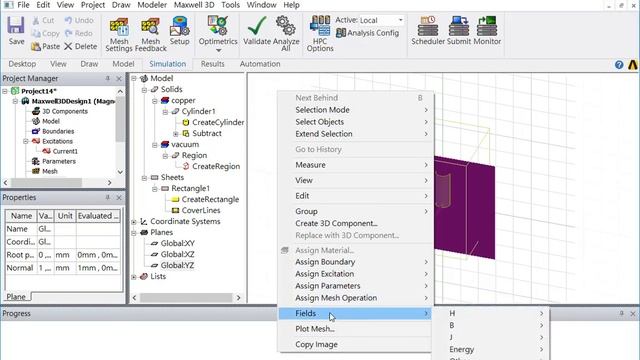Click the Paste clipboard icon
Viewport: 640px width, 360px height.
36,47
